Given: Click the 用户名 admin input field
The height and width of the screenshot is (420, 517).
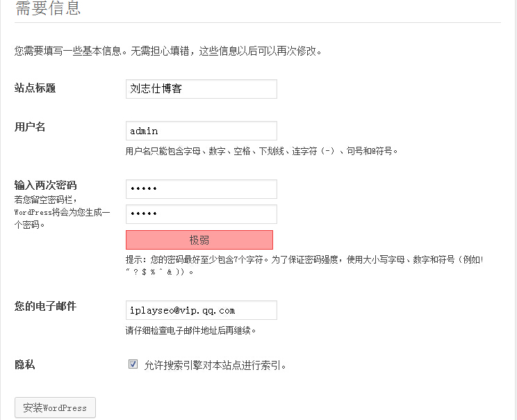Looking at the screenshot, I should coord(201,131).
